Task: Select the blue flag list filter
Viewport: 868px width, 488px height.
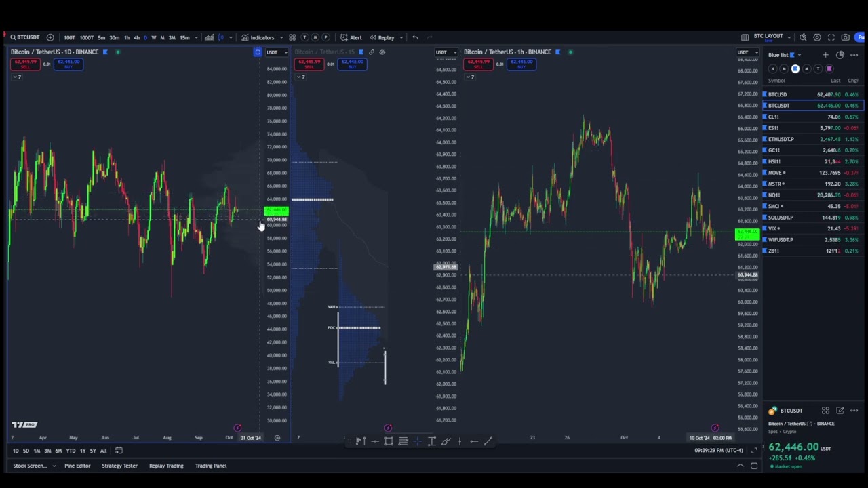Action: (795, 68)
